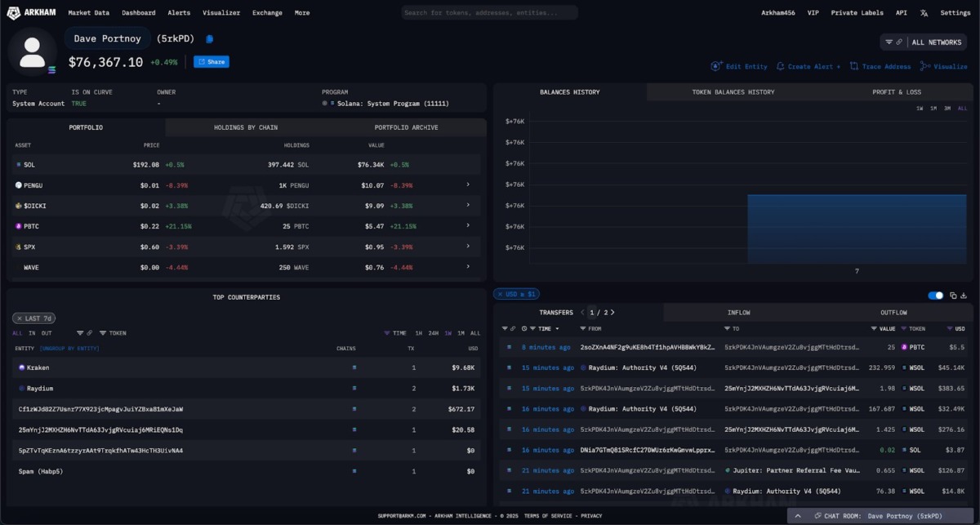Open Visualize for this address
Viewport: 980px width, 525px height.
944,66
